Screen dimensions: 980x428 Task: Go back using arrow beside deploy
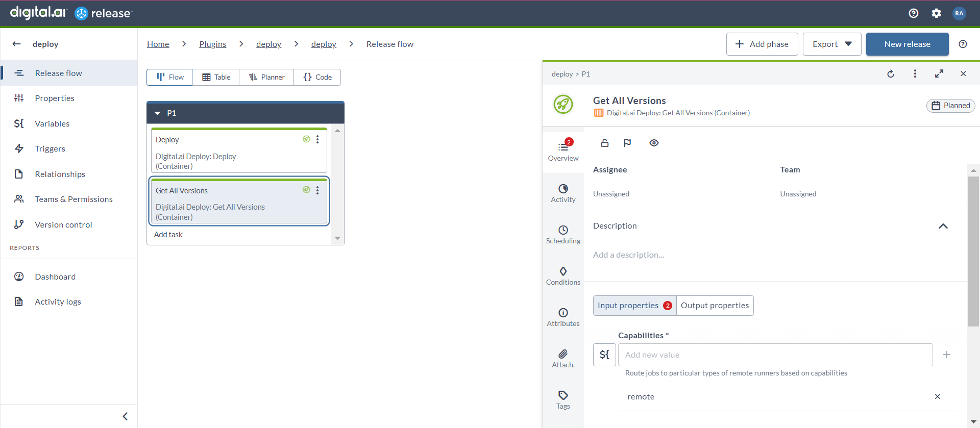(x=16, y=44)
